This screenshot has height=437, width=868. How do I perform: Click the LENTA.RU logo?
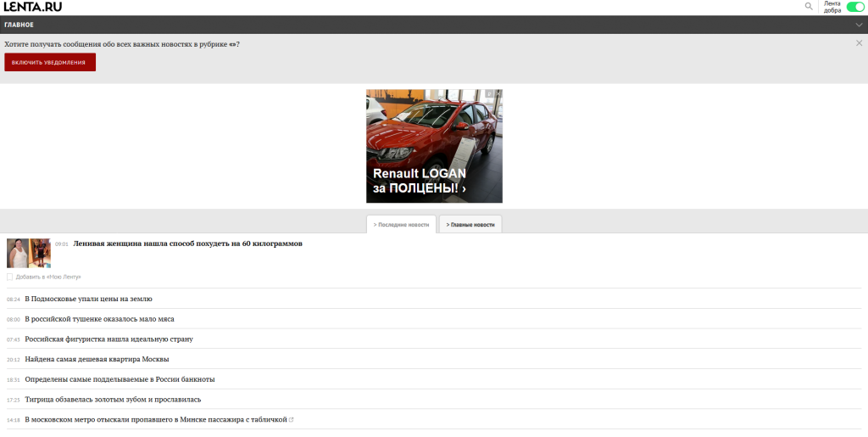(33, 7)
